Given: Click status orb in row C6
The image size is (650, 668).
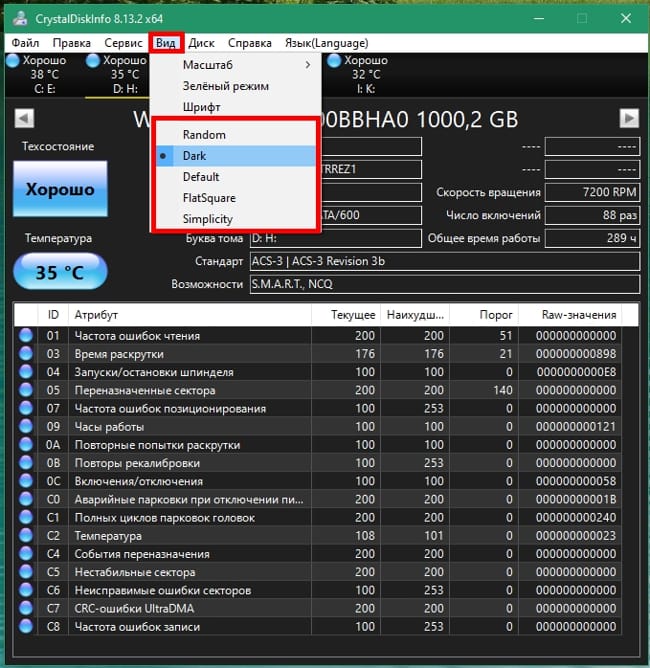Looking at the screenshot, I should 26,590.
